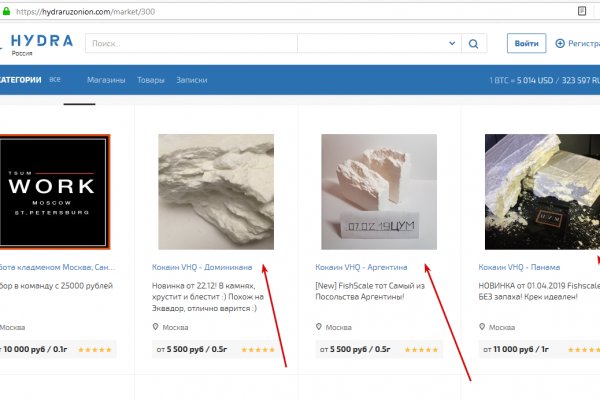The image size is (600, 400).
Task: Click the BTC exchange rate text
Action: pyautogui.click(x=543, y=79)
